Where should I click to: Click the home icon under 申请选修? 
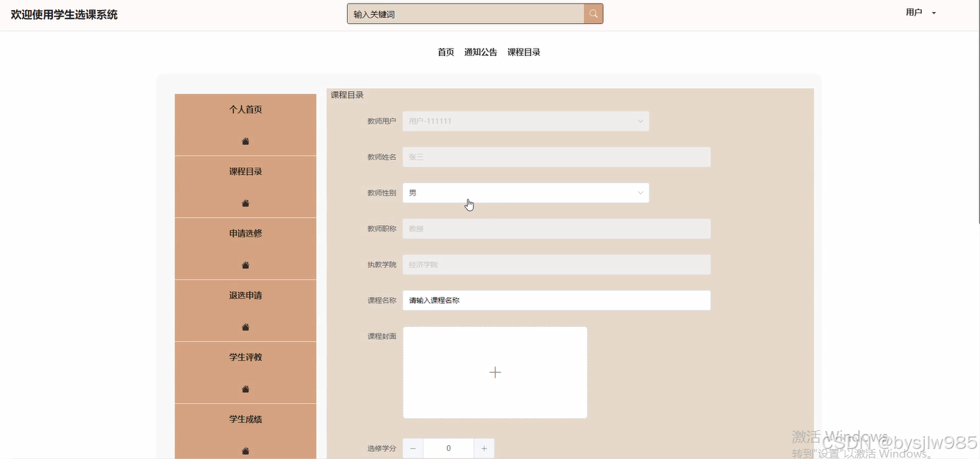click(245, 265)
